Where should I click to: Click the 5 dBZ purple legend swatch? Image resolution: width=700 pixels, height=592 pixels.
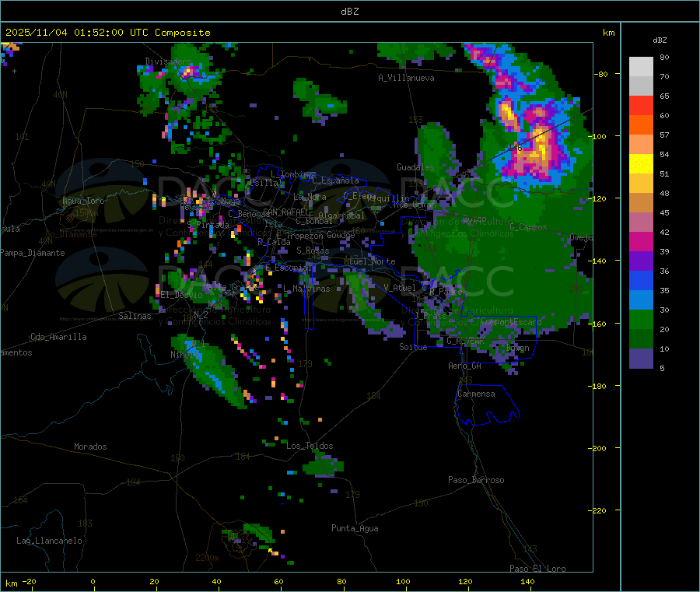(x=641, y=359)
